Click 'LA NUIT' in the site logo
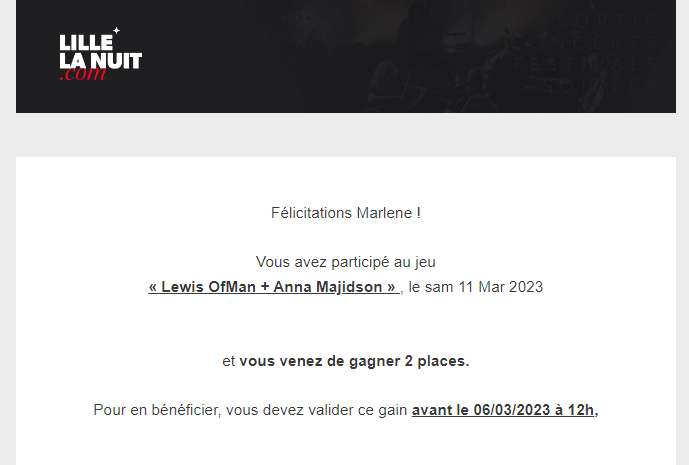 pos(100,60)
